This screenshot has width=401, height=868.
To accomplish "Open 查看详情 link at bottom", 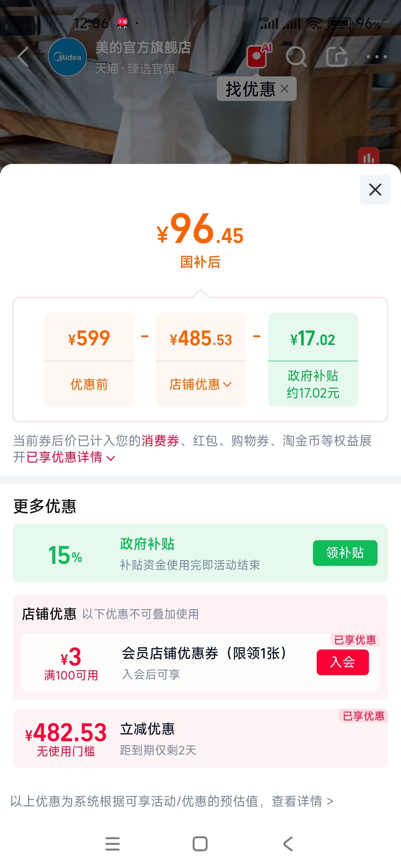I will pyautogui.click(x=303, y=801).
